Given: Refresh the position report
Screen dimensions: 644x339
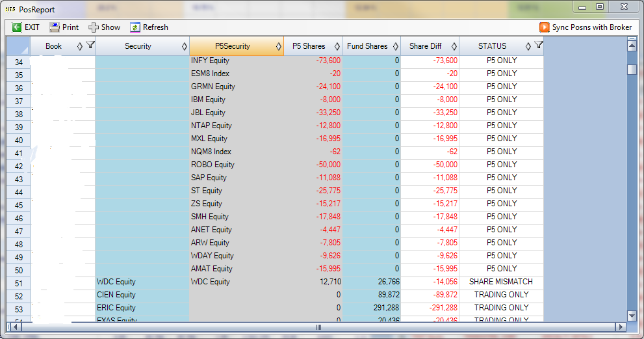Looking at the screenshot, I should pos(149,27).
